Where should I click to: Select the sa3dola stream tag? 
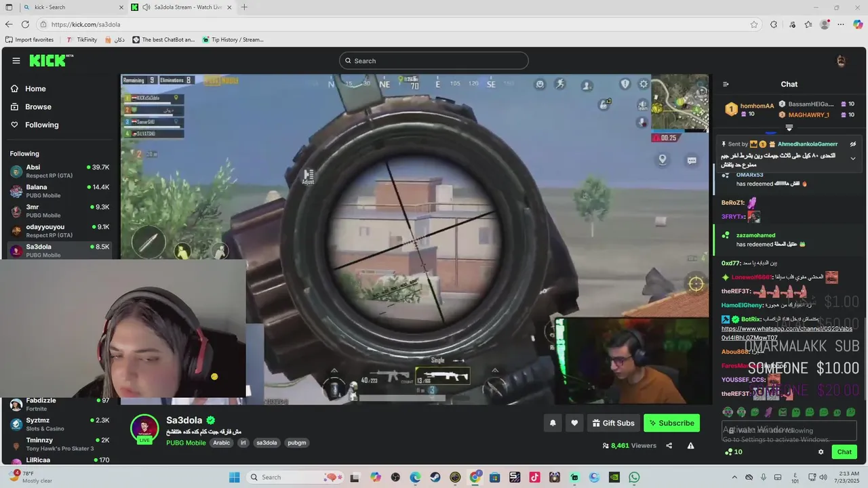point(267,443)
